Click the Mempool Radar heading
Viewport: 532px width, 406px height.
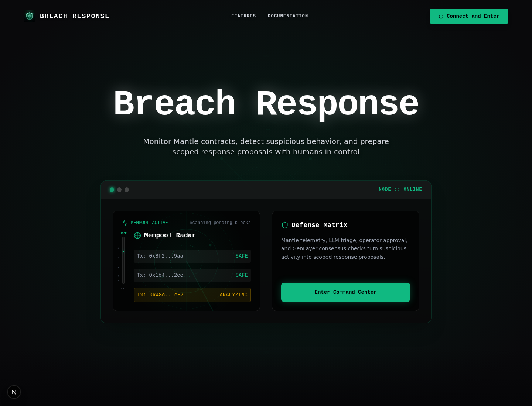pyautogui.click(x=170, y=235)
